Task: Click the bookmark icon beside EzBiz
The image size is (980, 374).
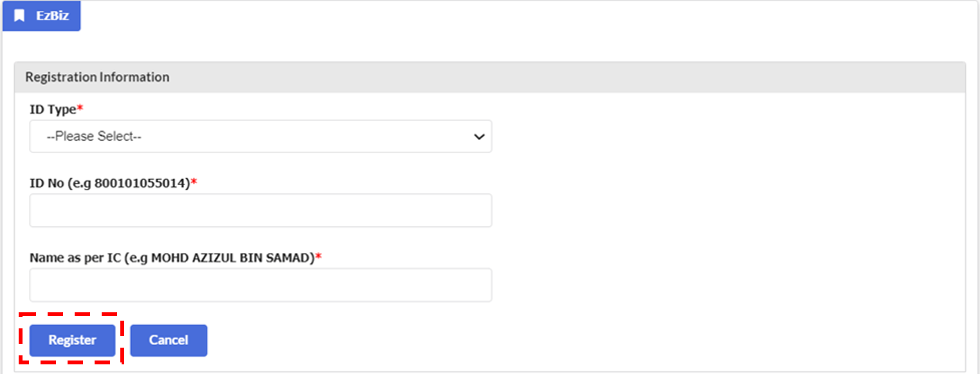Action: 19,15
